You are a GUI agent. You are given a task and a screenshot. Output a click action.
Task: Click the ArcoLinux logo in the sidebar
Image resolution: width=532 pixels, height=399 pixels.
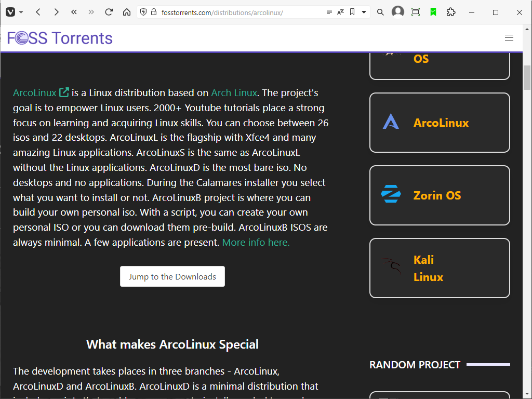pyautogui.click(x=391, y=121)
